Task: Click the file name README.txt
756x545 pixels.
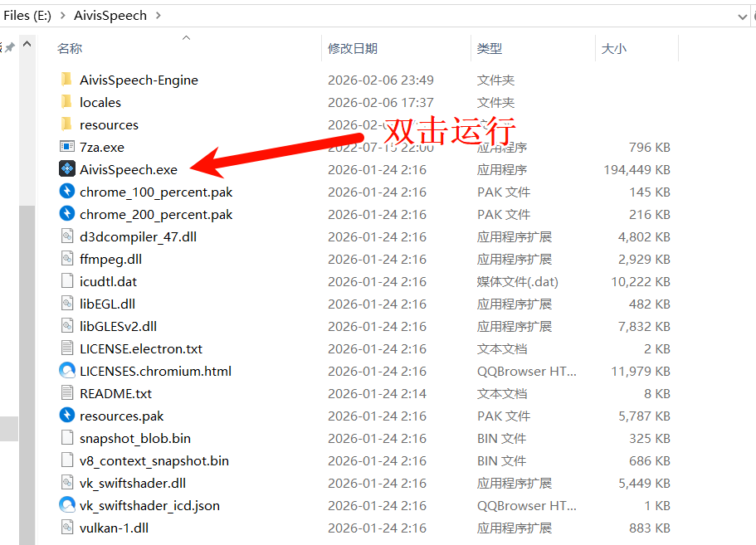Action: tap(115, 394)
